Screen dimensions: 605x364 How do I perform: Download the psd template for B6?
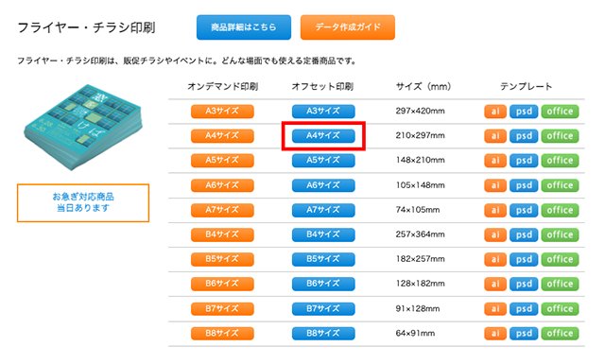coord(524,284)
